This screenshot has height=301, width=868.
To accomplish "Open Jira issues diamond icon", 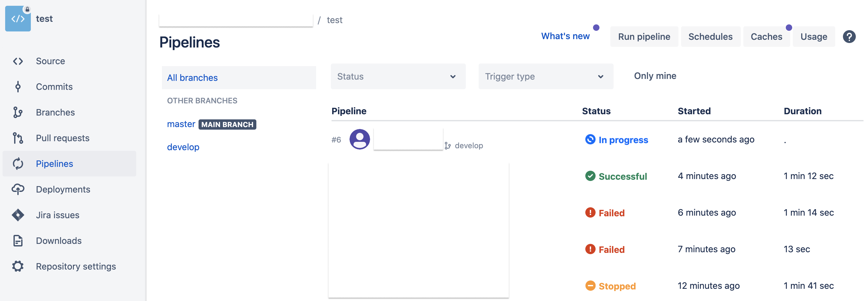I will [18, 215].
